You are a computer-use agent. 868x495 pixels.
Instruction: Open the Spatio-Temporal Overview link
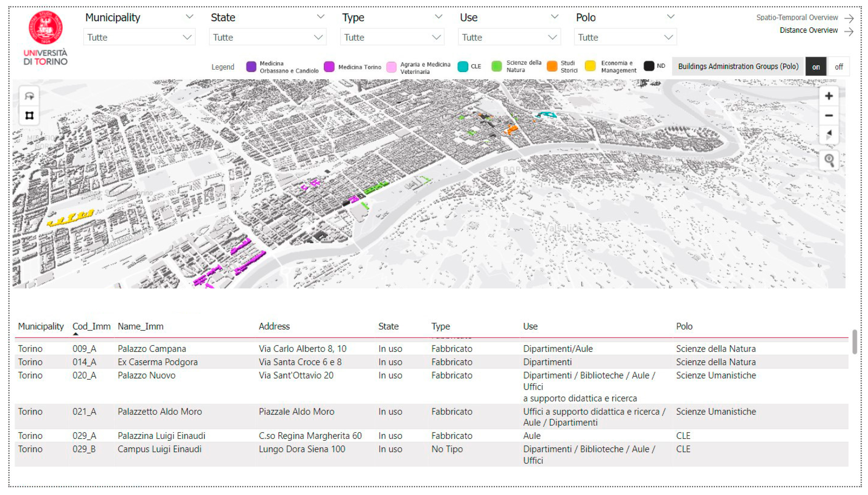pos(797,17)
